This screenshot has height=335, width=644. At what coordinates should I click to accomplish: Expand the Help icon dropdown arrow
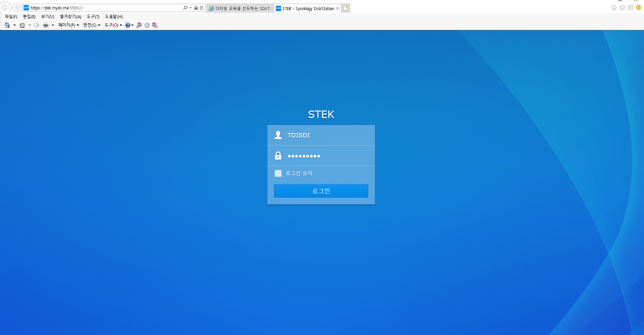click(132, 25)
